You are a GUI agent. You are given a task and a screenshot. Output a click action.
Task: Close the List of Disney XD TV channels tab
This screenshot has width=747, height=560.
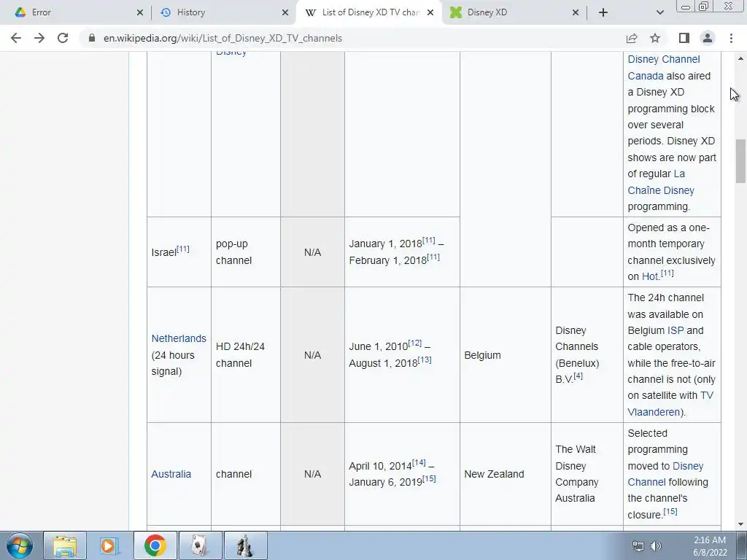coord(430,12)
